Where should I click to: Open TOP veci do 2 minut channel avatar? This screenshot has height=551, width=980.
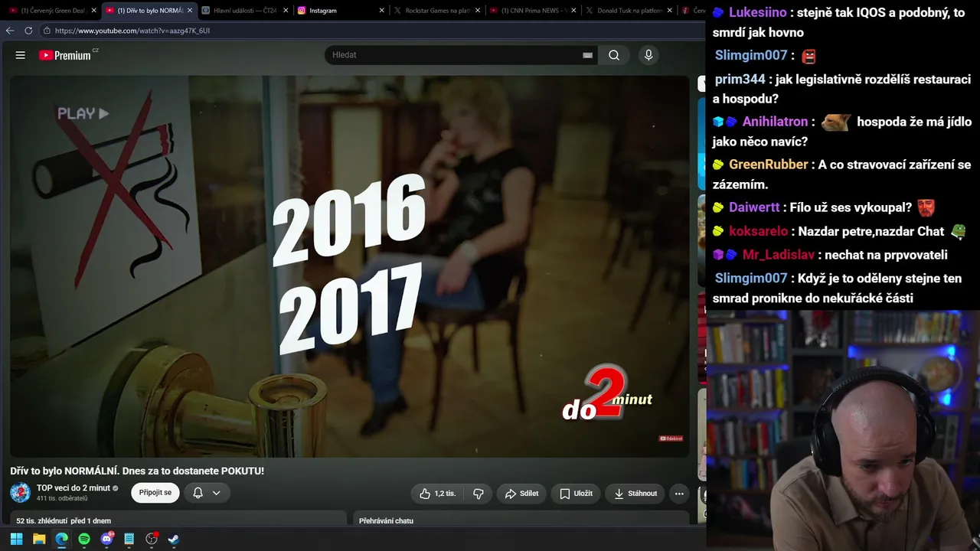coord(20,493)
